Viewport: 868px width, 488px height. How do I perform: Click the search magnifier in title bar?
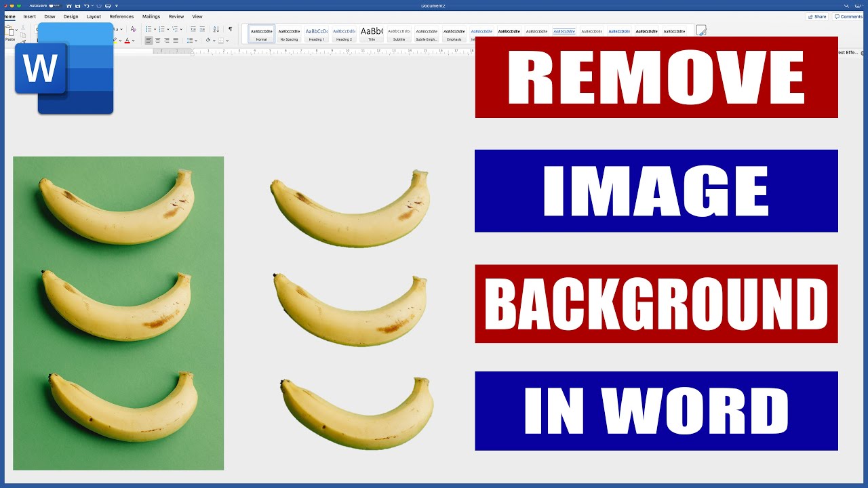tap(846, 5)
